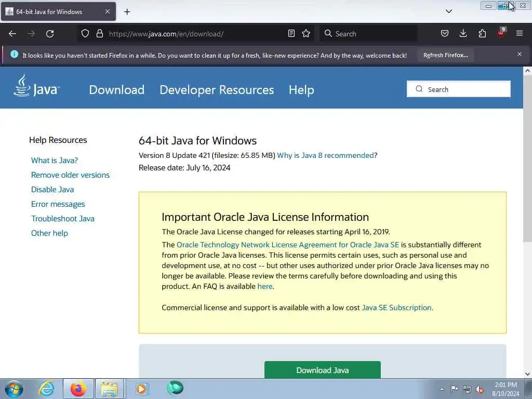
Task: Launch Internet Explorer from the taskbar
Action: click(x=46, y=389)
